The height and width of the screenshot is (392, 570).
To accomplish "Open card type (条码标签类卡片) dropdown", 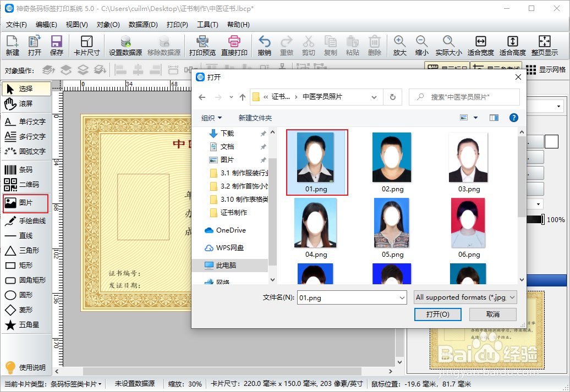I will [x=76, y=384].
